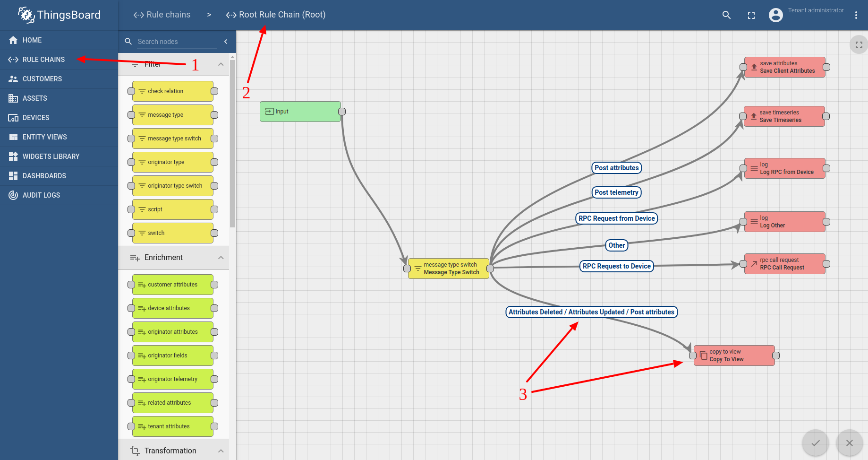Viewport: 868px width, 460px height.
Task: Toggle fullscreen icon in the top bar
Action: pos(751,16)
